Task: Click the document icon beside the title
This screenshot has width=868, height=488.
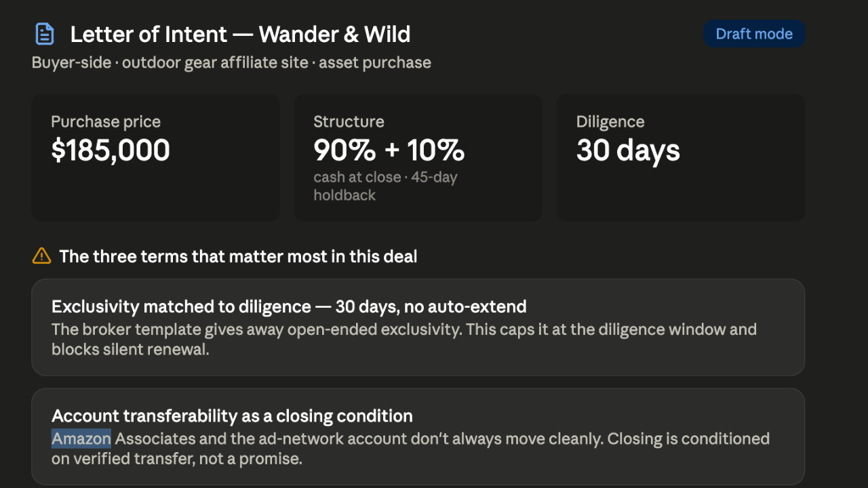Action: click(x=45, y=34)
